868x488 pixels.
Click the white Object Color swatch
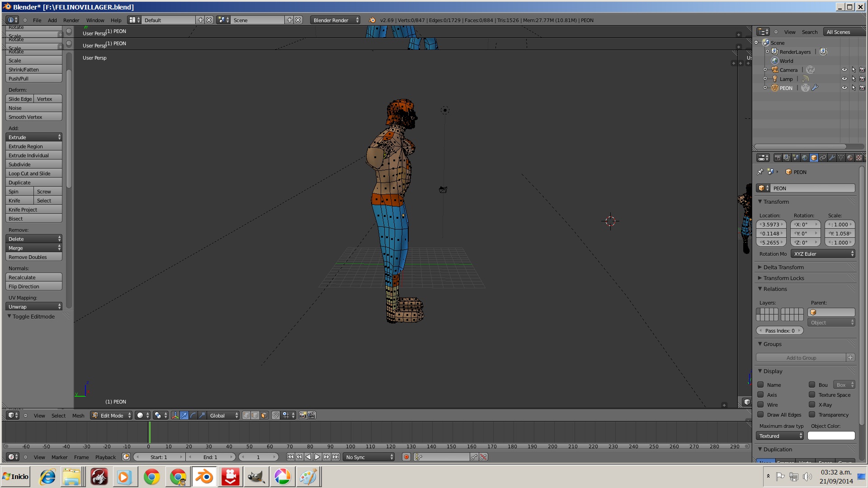pos(831,436)
